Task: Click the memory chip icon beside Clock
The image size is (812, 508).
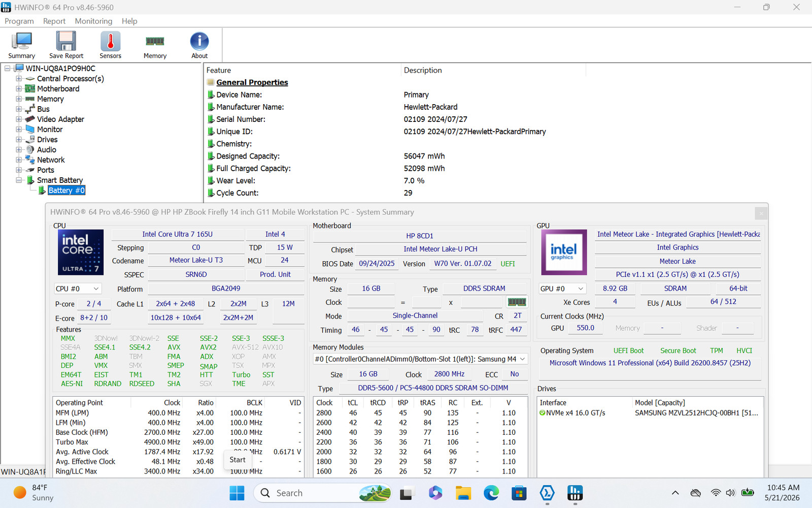Action: coord(517,302)
